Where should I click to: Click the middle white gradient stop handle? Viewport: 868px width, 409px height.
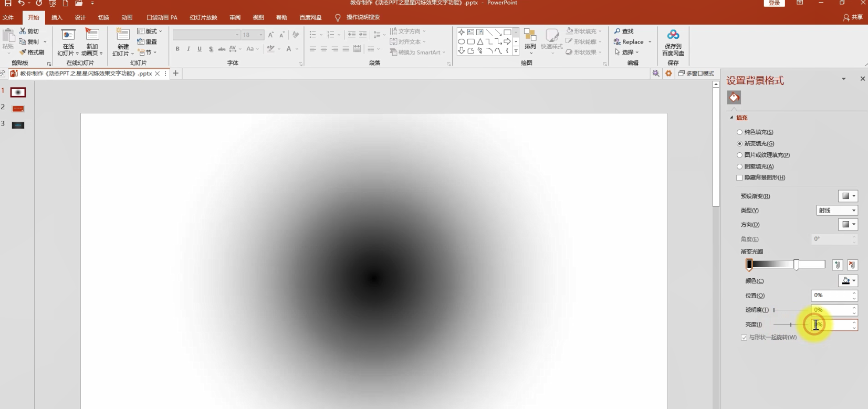[x=797, y=265]
